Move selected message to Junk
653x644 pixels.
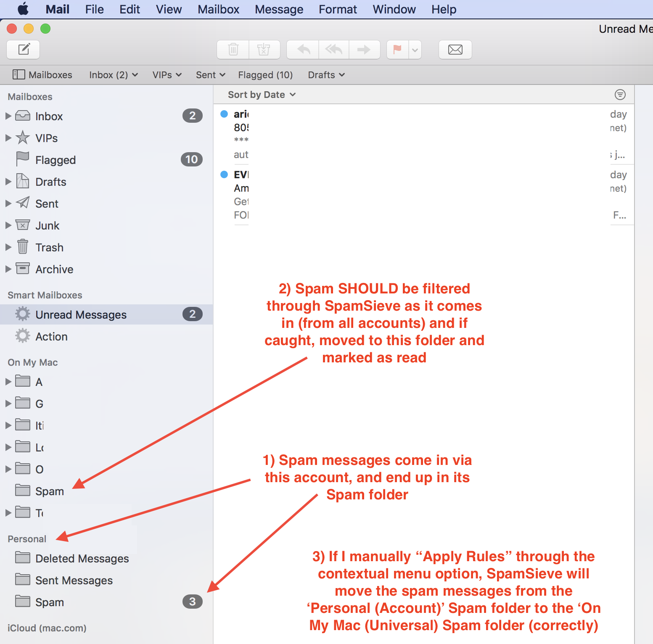click(264, 50)
